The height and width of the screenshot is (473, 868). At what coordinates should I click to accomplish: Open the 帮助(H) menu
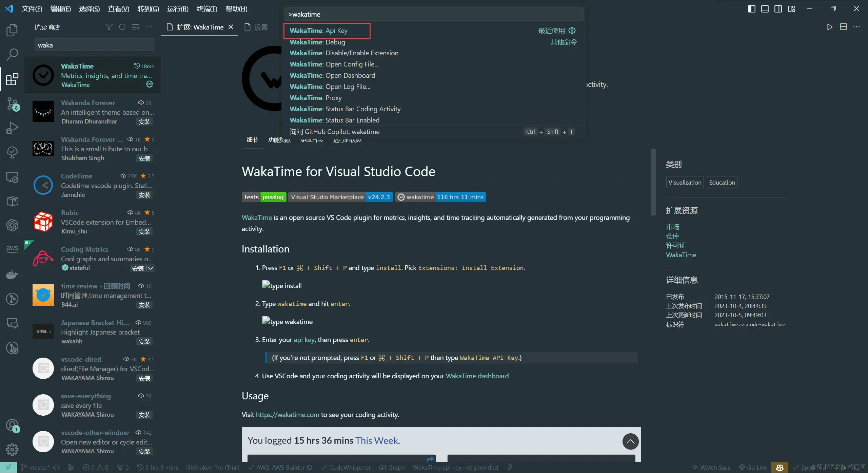click(x=236, y=9)
